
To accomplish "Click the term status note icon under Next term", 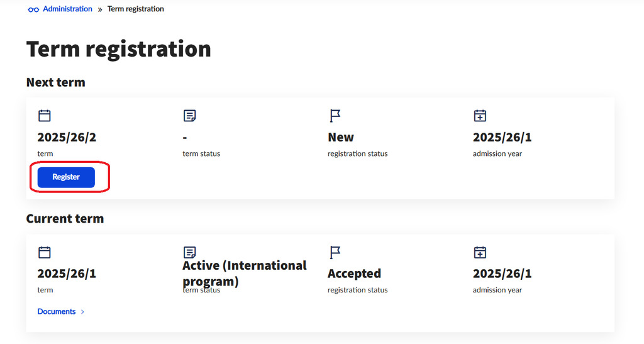I will (x=189, y=116).
